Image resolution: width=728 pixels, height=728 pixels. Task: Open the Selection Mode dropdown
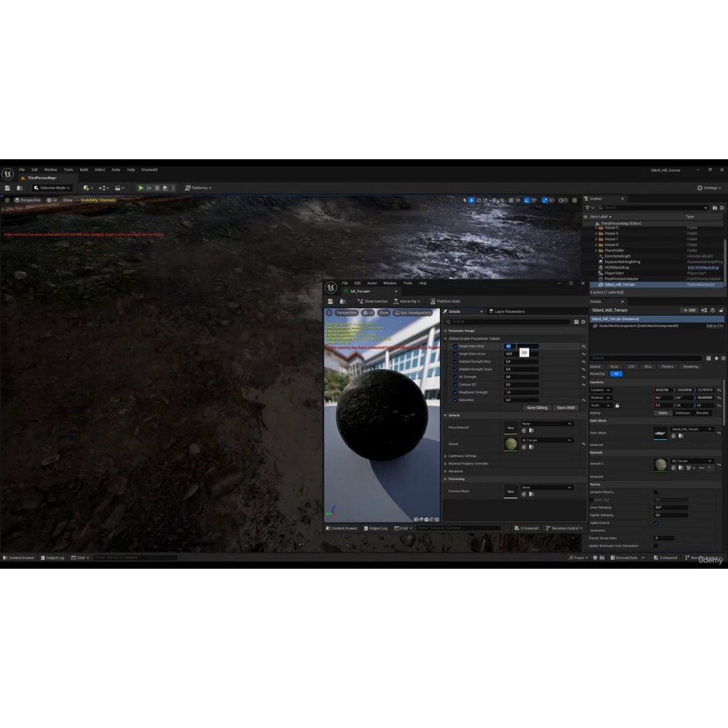(53, 188)
